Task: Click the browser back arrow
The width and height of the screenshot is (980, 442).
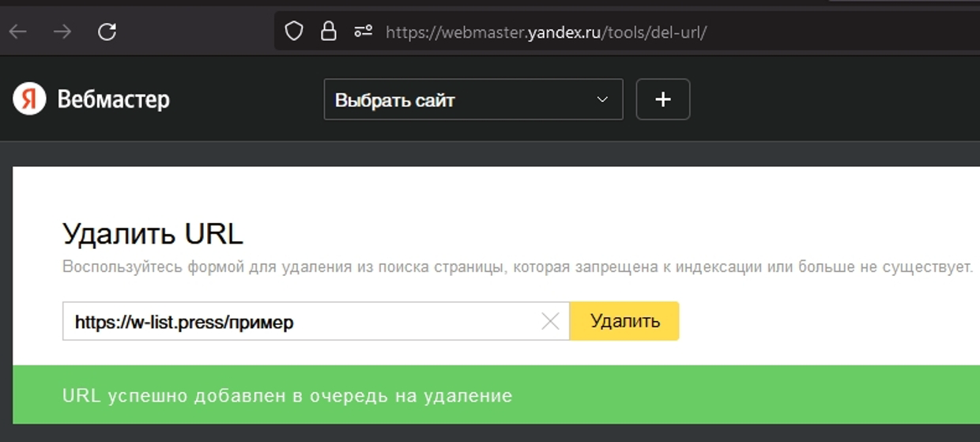Action: [18, 32]
